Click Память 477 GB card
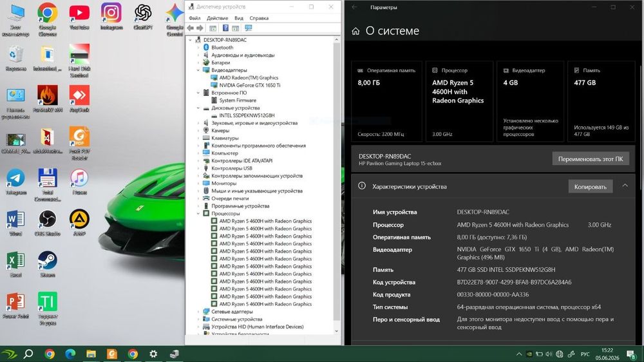The height and width of the screenshot is (362, 644). pos(601,102)
